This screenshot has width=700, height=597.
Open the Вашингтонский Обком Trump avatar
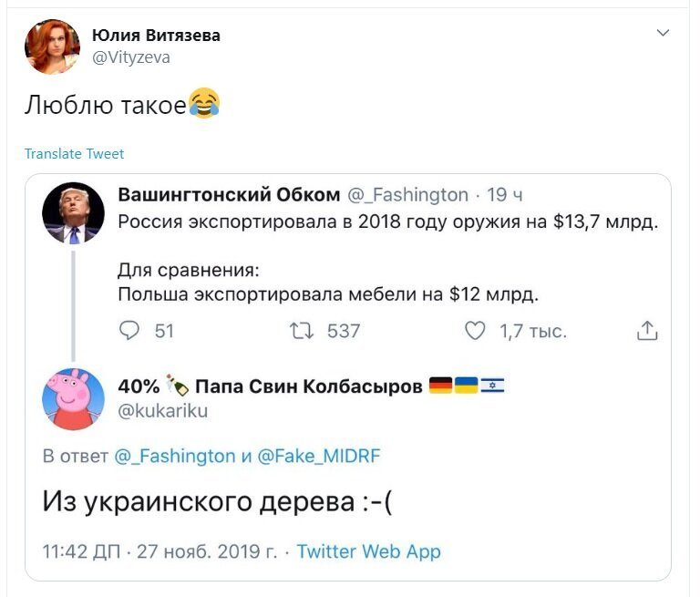pyautogui.click(x=73, y=213)
